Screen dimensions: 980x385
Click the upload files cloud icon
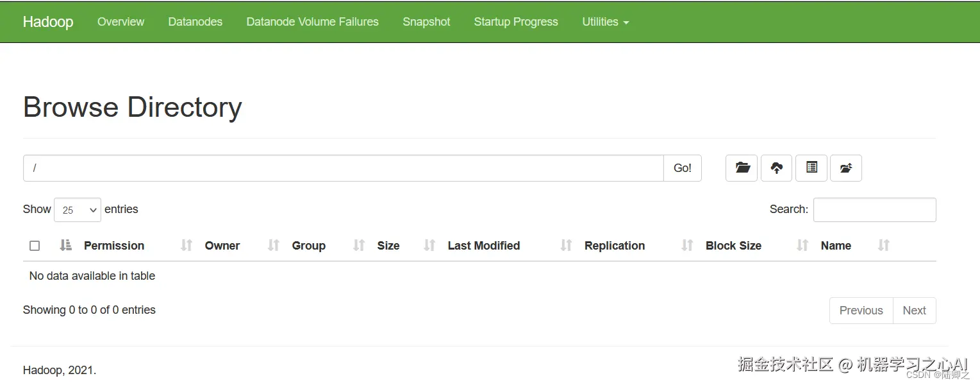776,168
